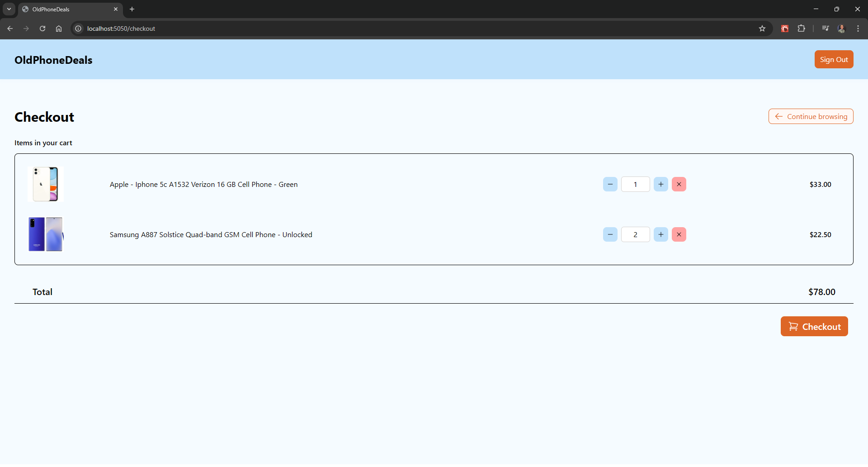Select the OldPhoneDeals browser tab
Image resolution: width=868 pixels, height=467 pixels.
coord(63,9)
